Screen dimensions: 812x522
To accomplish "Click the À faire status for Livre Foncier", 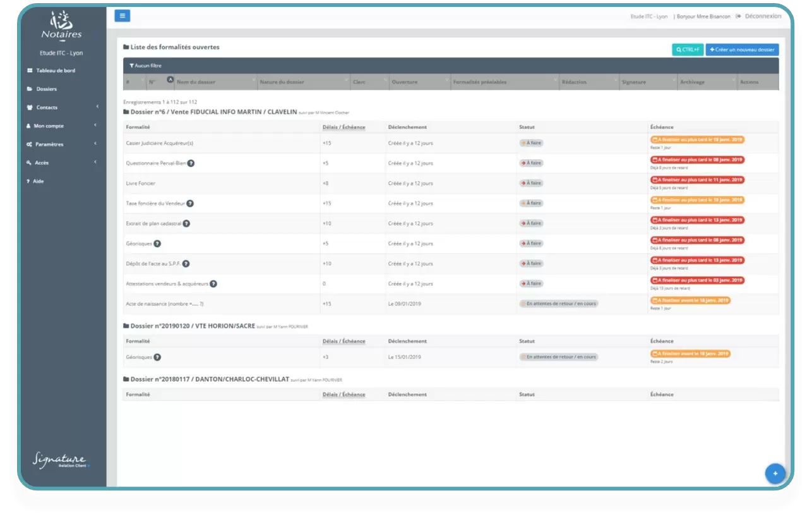I will click(531, 183).
